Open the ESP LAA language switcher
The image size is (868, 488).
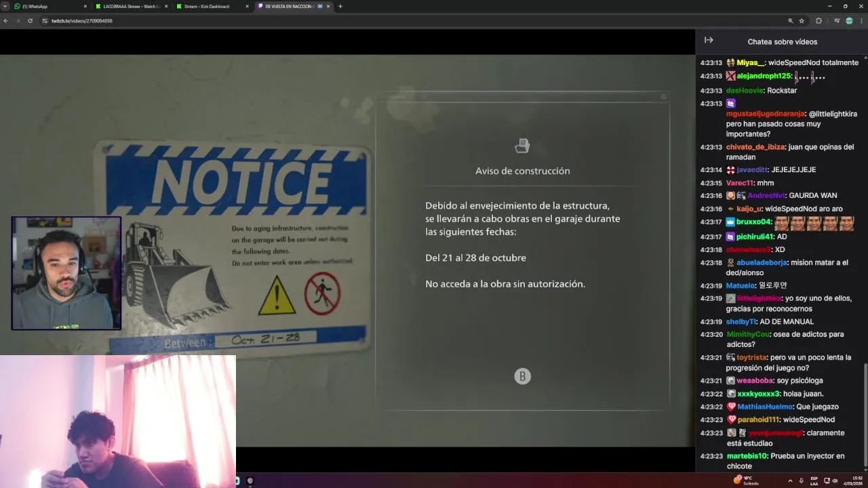pyautogui.click(x=814, y=481)
